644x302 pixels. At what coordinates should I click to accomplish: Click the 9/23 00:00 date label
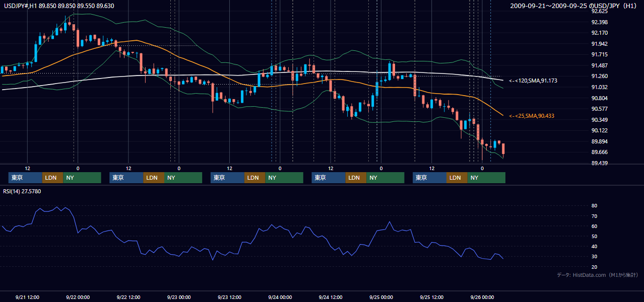tap(179, 297)
